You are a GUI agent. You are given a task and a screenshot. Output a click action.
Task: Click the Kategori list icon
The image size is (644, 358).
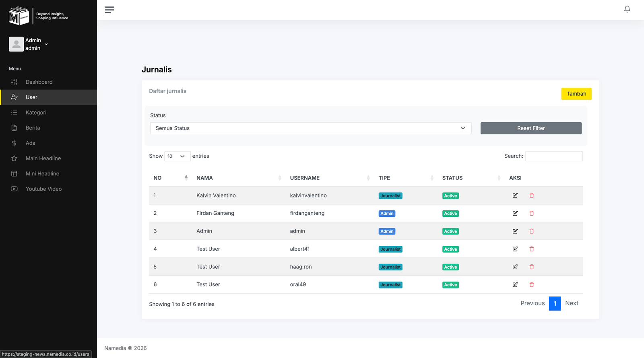[14, 113]
